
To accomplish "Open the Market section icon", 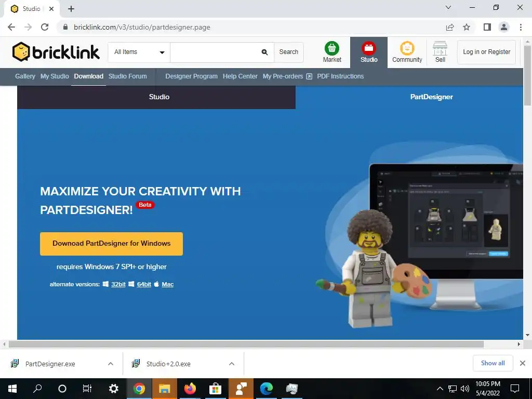I will 332,52.
